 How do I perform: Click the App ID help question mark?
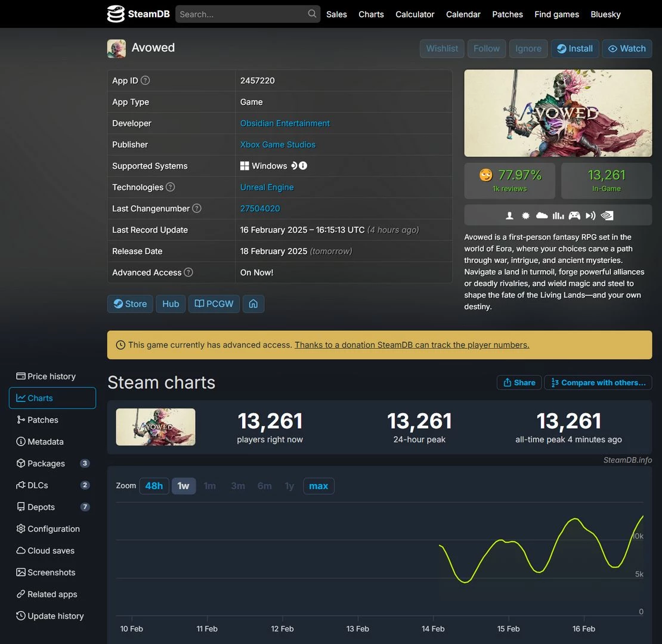(146, 80)
